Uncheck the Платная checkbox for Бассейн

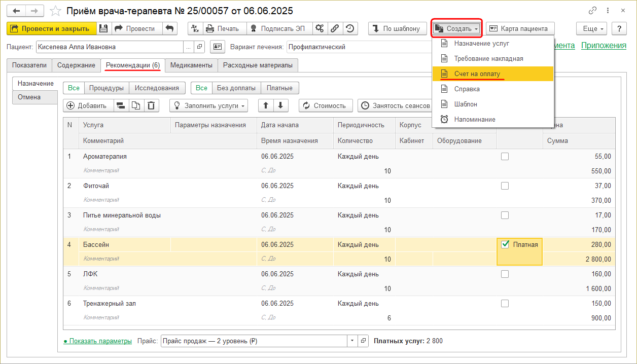coord(505,244)
